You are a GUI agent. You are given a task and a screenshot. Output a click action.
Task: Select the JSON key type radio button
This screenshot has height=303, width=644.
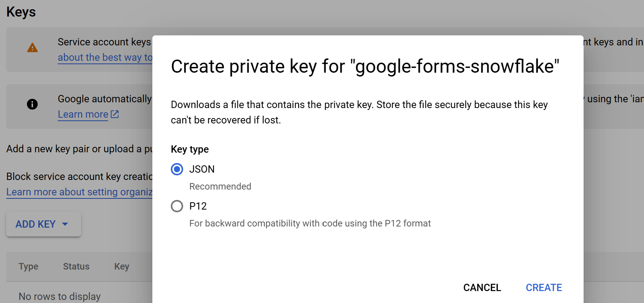pos(177,169)
